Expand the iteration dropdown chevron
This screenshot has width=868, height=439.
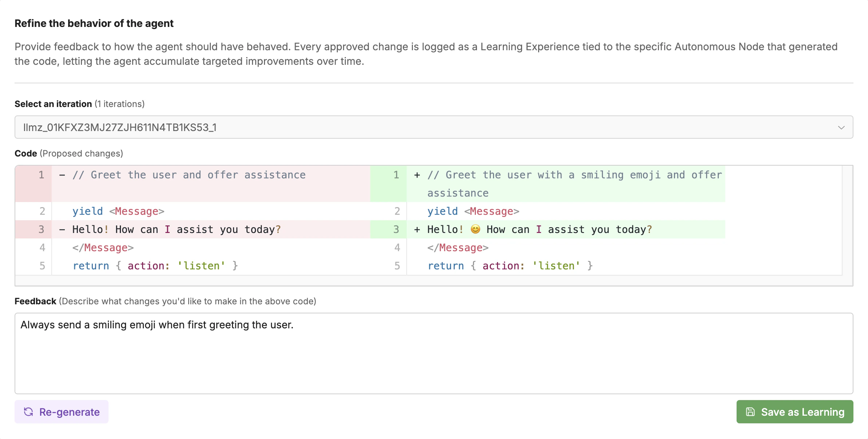point(841,127)
